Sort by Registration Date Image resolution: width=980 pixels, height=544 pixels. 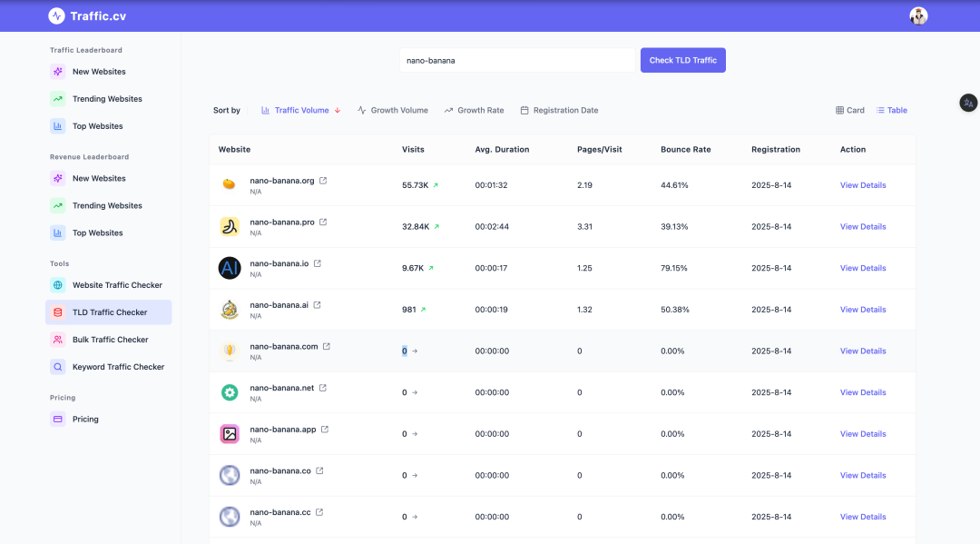(x=559, y=110)
